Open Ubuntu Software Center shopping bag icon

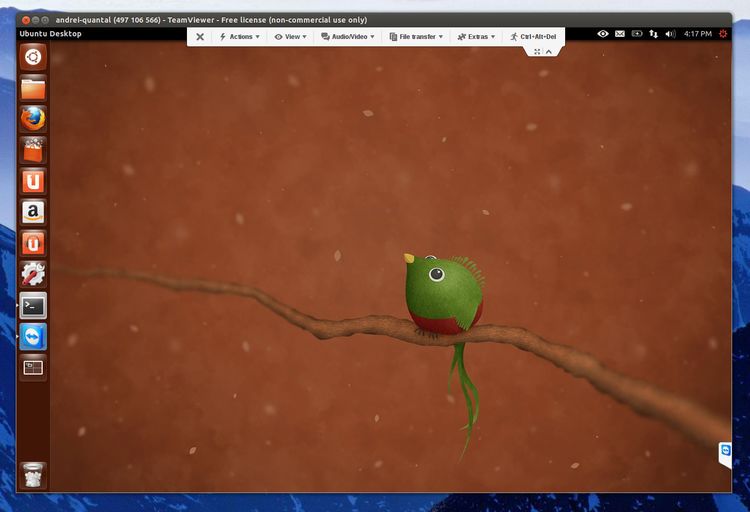click(x=33, y=150)
